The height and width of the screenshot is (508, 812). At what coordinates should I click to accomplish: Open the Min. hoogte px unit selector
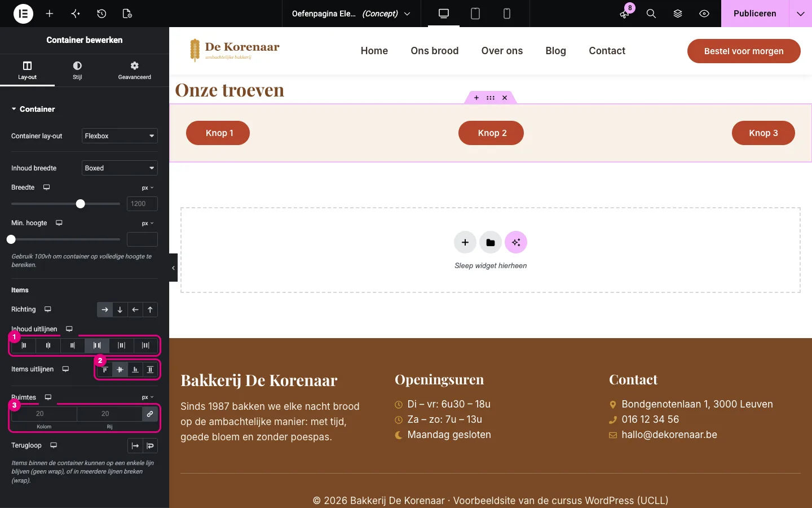pos(148,224)
